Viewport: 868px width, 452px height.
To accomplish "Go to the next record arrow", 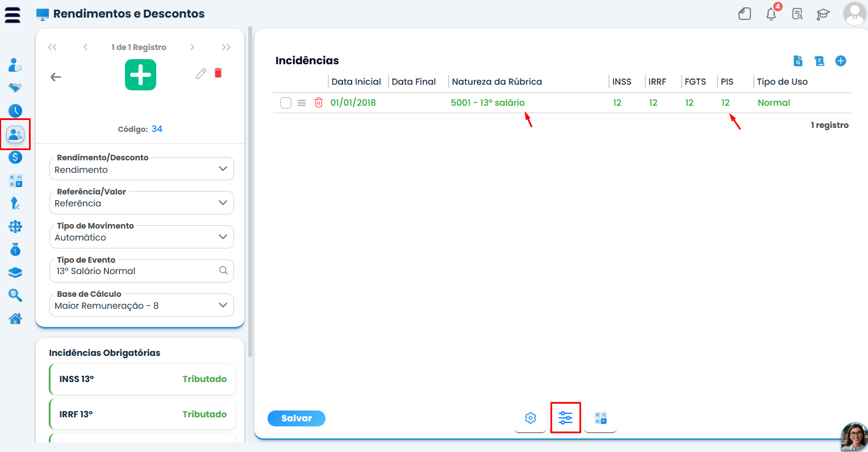I will click(x=192, y=47).
